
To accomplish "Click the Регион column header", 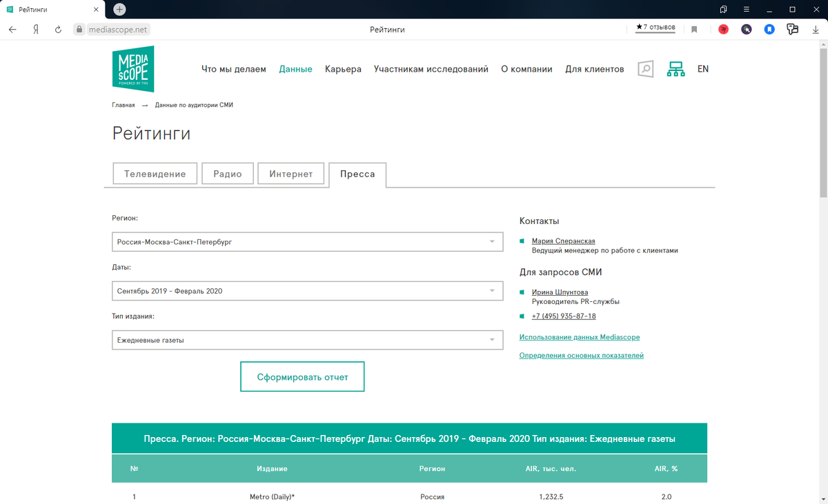I will coord(433,468).
